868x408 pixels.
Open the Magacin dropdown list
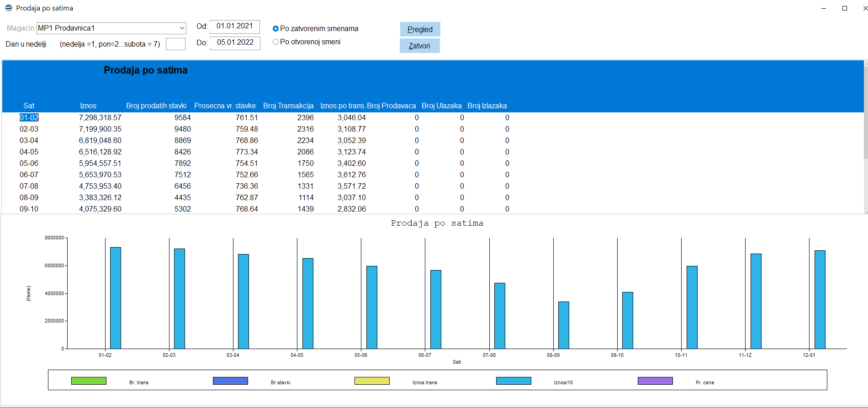pos(182,28)
